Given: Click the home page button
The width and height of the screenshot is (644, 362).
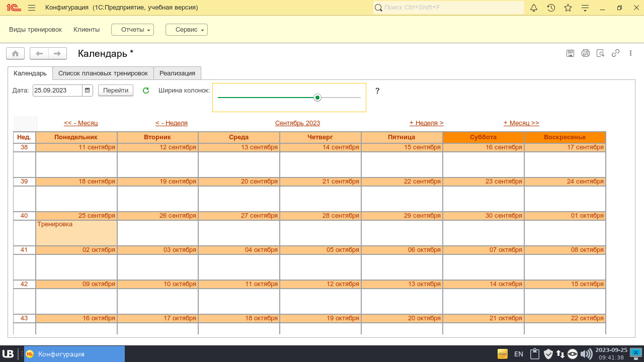Looking at the screenshot, I should tap(15, 53).
